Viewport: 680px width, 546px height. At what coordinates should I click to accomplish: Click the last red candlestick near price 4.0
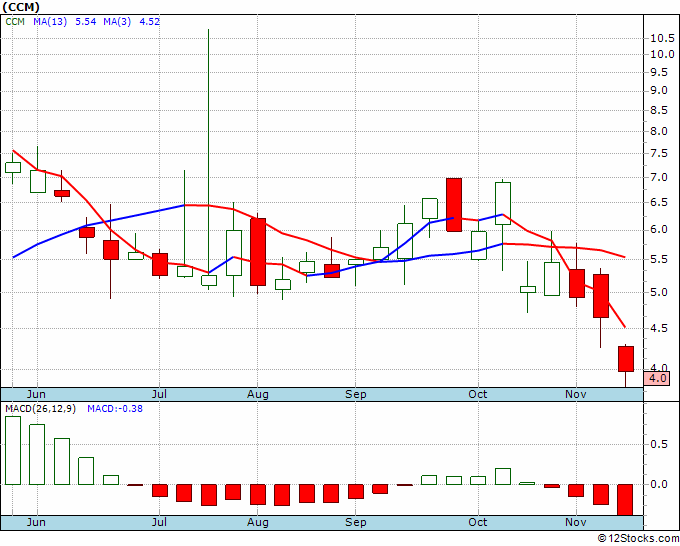click(626, 359)
